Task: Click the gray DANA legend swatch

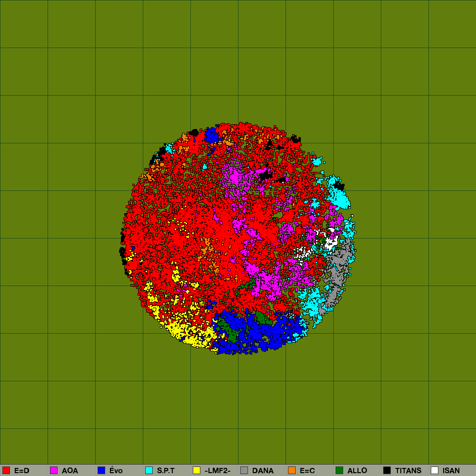Action: [x=244, y=470]
